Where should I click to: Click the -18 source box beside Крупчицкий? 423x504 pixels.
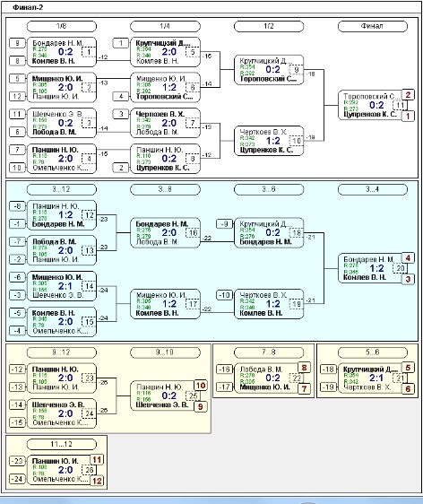click(x=328, y=369)
